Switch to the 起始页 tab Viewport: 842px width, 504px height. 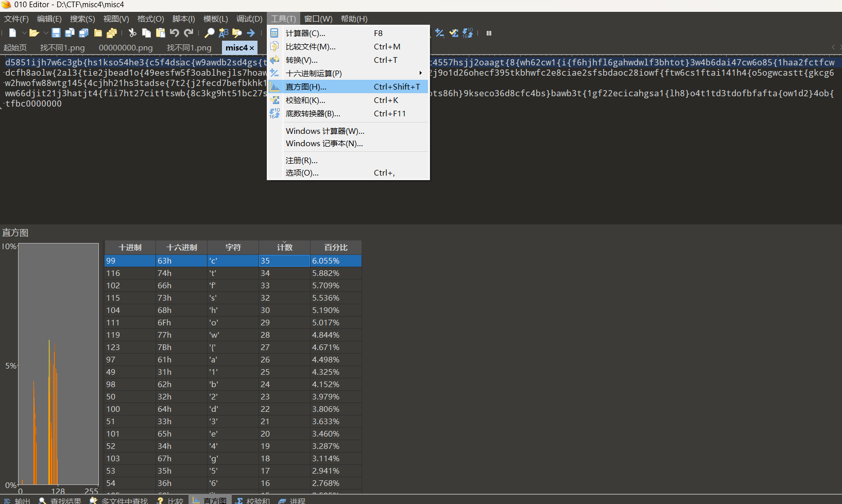tap(15, 47)
